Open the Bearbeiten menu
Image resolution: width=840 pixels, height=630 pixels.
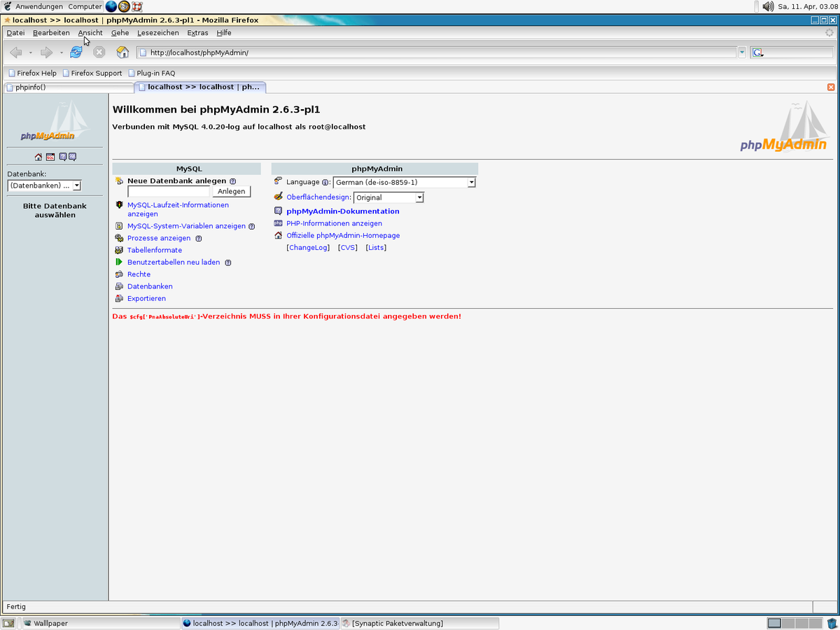click(x=51, y=33)
